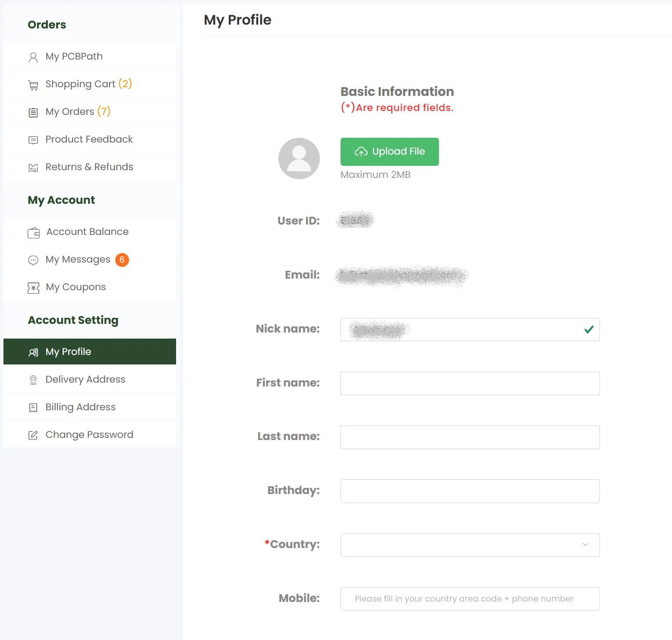Open My Messages with 6 unread
Screen dimensions: 672x640
click(78, 260)
